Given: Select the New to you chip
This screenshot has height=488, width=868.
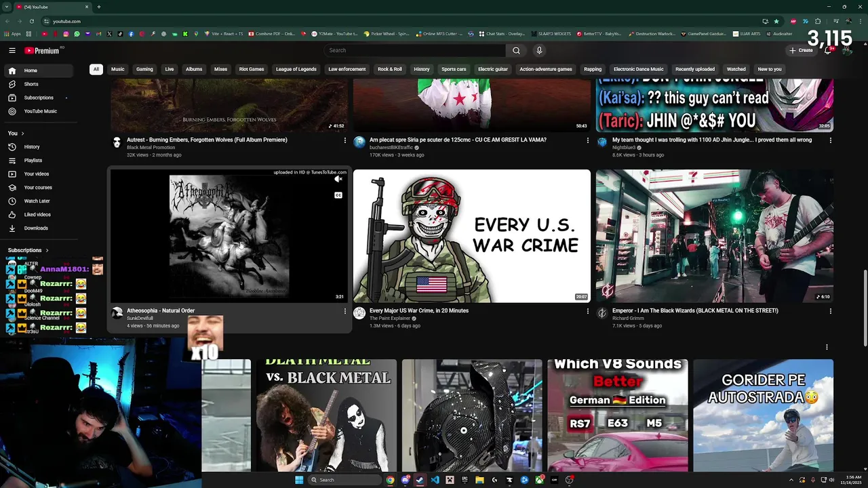Looking at the screenshot, I should pyautogui.click(x=770, y=69).
